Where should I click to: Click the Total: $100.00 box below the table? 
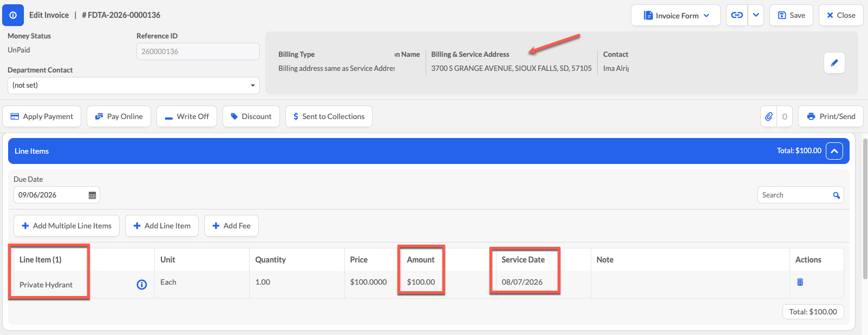pos(813,312)
